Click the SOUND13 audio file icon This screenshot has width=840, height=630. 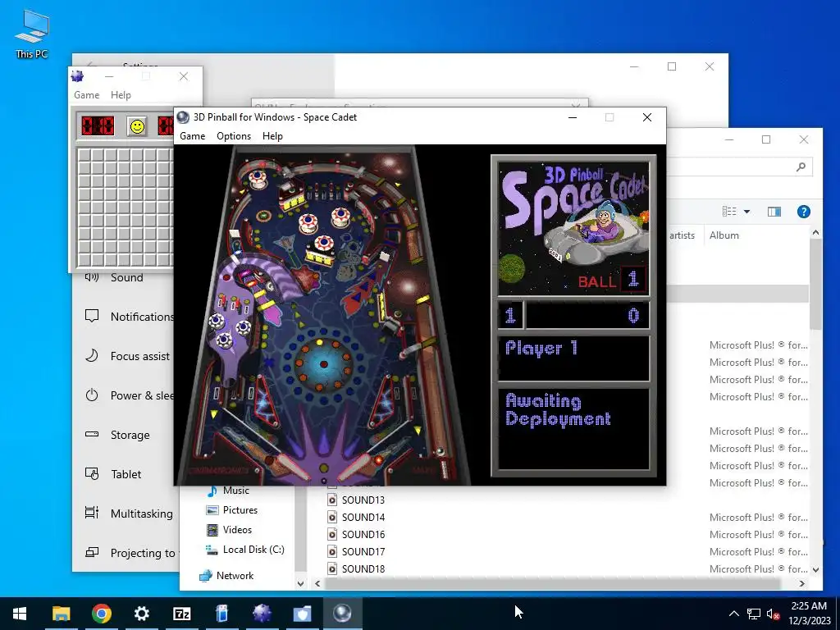point(332,500)
